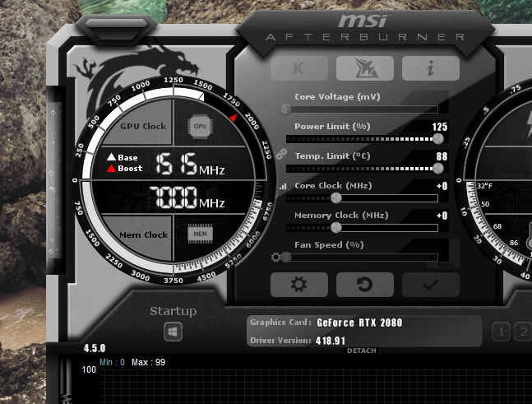Click the 4.5.0 version number
This screenshot has height=404, width=532.
tap(95, 348)
